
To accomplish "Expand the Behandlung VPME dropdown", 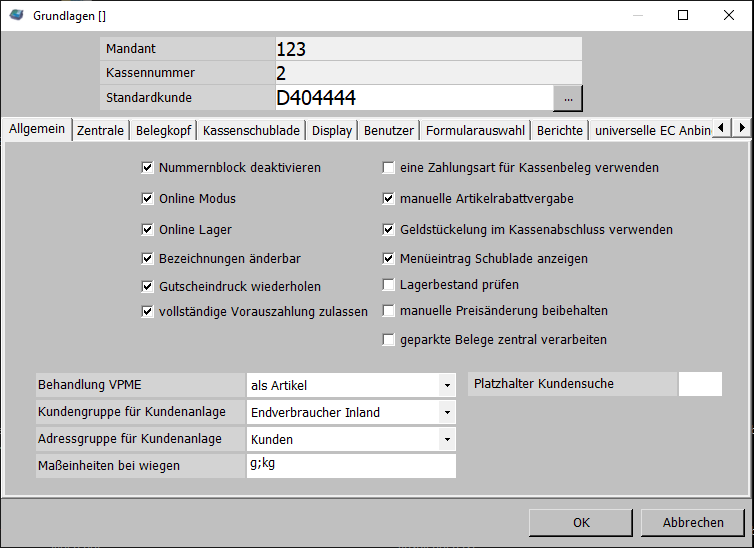I will click(x=446, y=385).
